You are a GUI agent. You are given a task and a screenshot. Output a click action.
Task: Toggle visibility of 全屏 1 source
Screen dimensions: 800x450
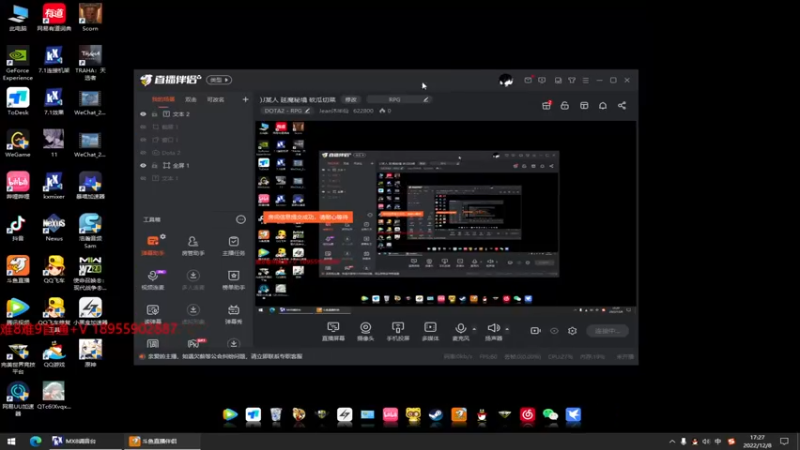143,165
